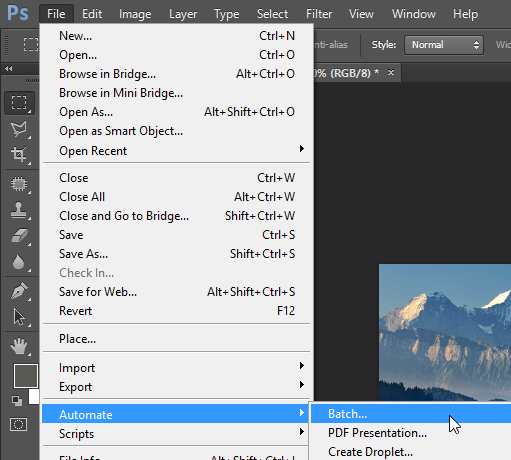Expand the Automate submenu
This screenshot has width=511, height=460.
(176, 414)
